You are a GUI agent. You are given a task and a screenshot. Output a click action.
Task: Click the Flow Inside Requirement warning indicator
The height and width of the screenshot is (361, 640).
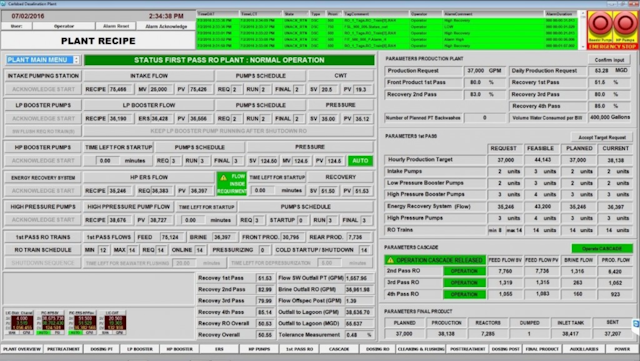pos(231,183)
